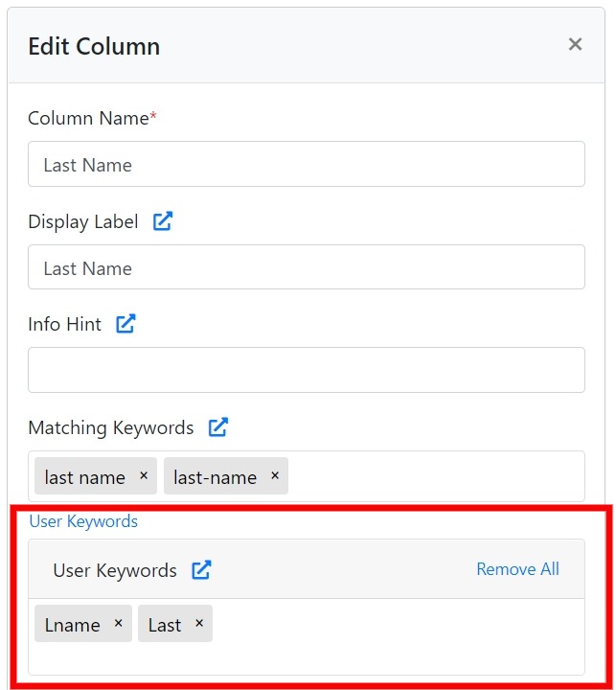Screen dimensions: 616x690
Task: Click the Display Label input field
Action: [307, 267]
